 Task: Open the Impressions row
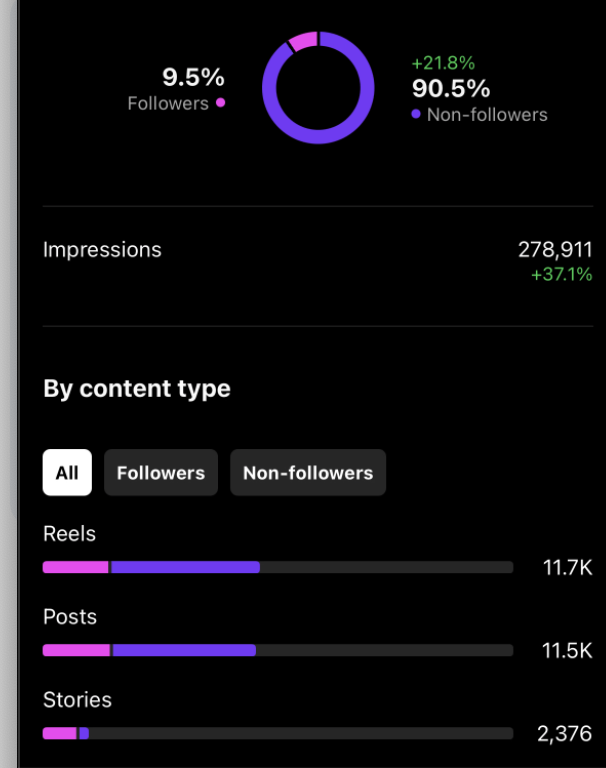click(317, 262)
